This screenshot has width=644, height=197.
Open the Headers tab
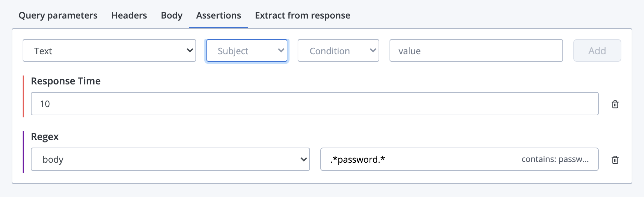129,15
